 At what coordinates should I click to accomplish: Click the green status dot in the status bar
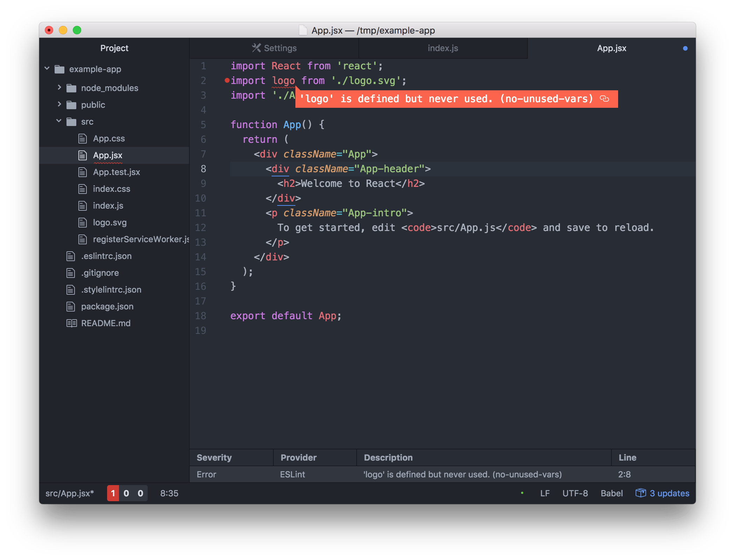(523, 493)
